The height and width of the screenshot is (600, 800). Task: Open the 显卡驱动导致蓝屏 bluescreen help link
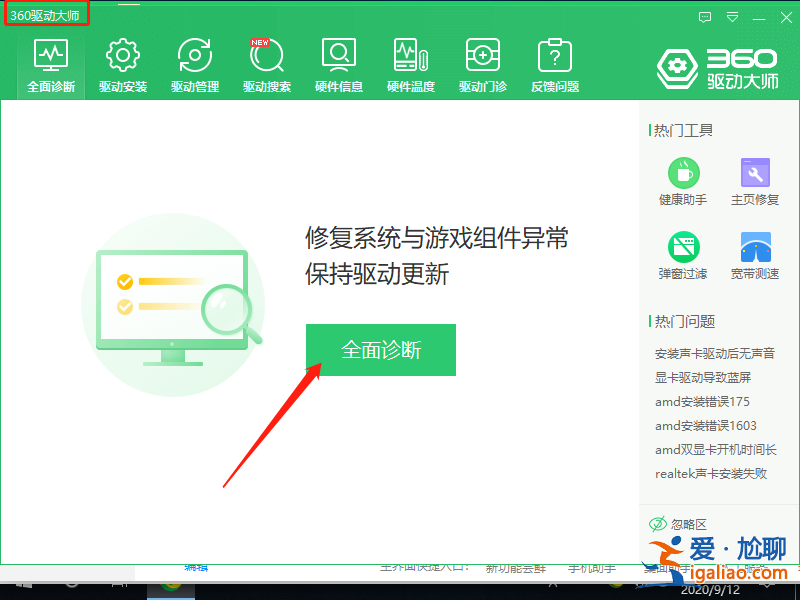point(704,377)
